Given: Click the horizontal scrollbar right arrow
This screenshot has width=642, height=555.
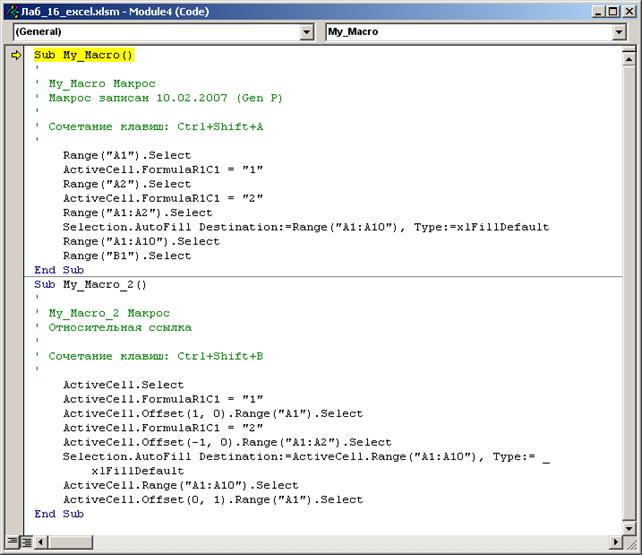Looking at the screenshot, I should coord(615,543).
